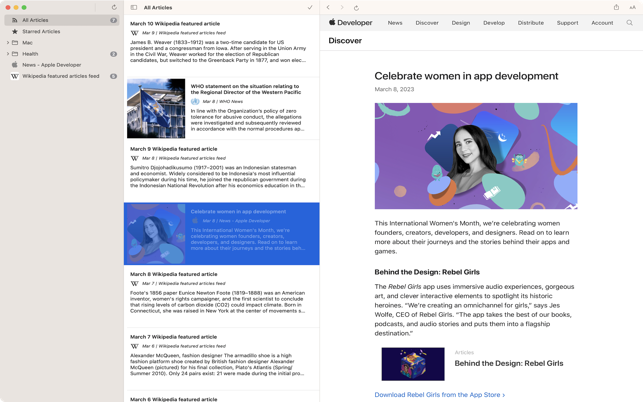Select Starred Articles in sidebar
Image resolution: width=643 pixels, height=402 pixels.
(x=62, y=31)
